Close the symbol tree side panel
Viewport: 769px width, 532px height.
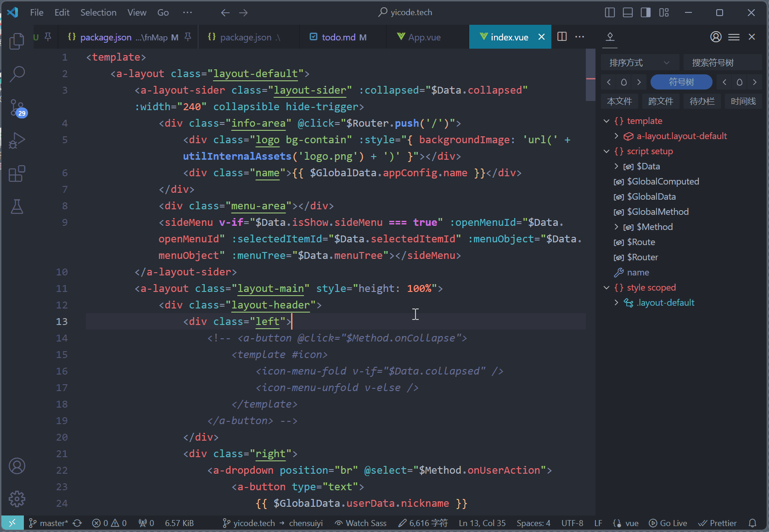752,37
